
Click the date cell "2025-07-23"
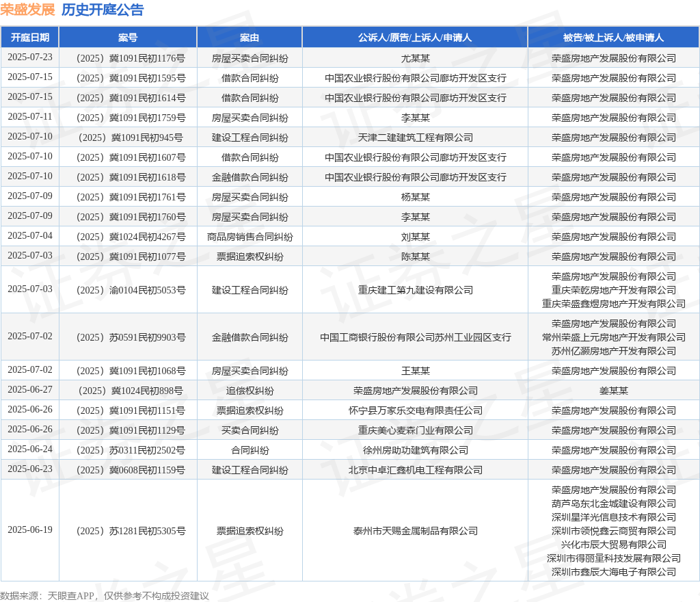click(30, 57)
